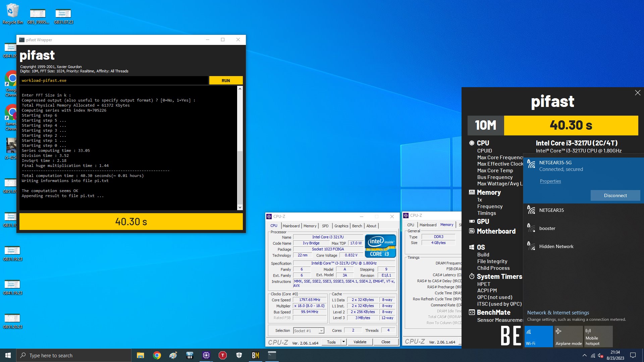This screenshot has width=644, height=362.
Task: Open the Tools dropdown arrow in CPU-Z
Action: tap(343, 342)
